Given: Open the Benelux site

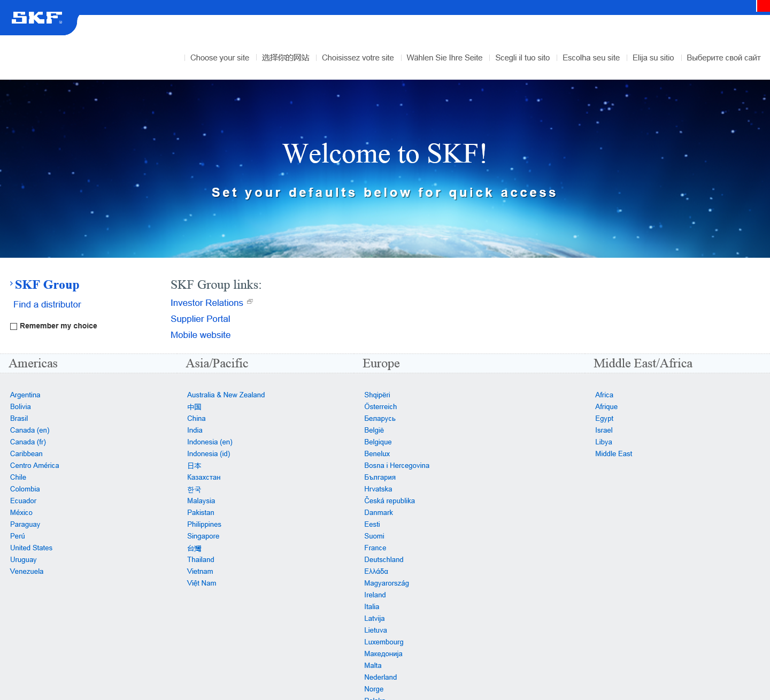Looking at the screenshot, I should point(377,453).
